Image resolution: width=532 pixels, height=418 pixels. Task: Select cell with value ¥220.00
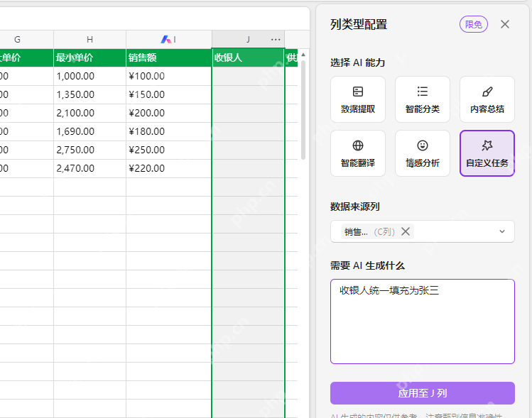tap(168, 168)
